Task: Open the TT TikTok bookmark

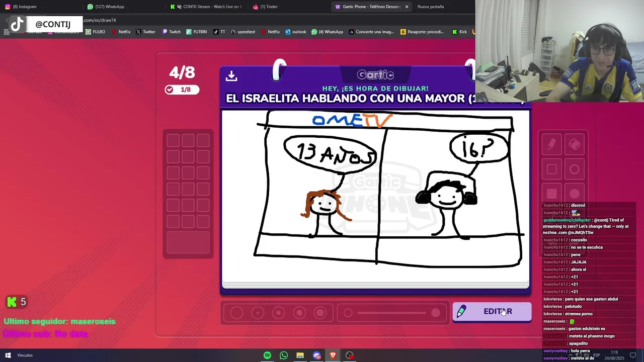Action: point(219,32)
